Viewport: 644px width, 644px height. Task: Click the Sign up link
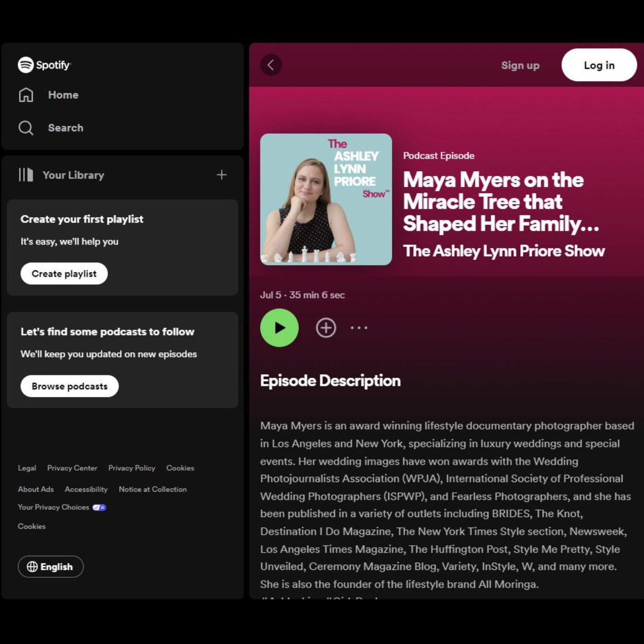(520, 65)
